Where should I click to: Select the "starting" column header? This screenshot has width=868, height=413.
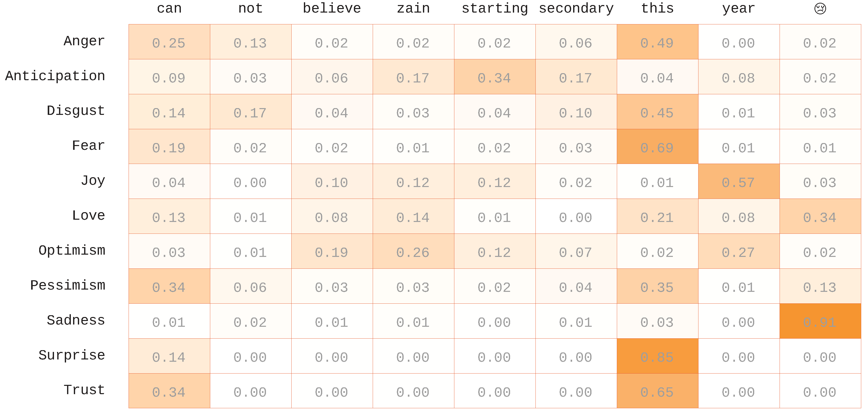point(495,9)
